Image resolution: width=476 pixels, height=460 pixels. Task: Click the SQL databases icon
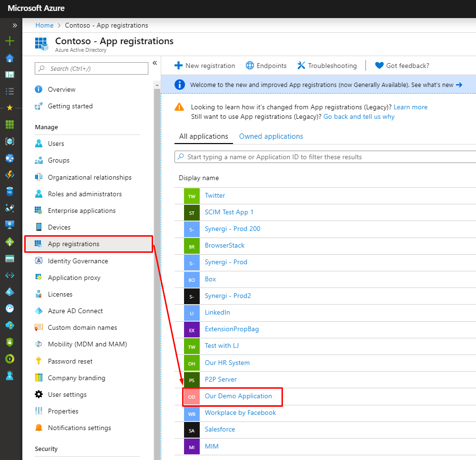10,191
